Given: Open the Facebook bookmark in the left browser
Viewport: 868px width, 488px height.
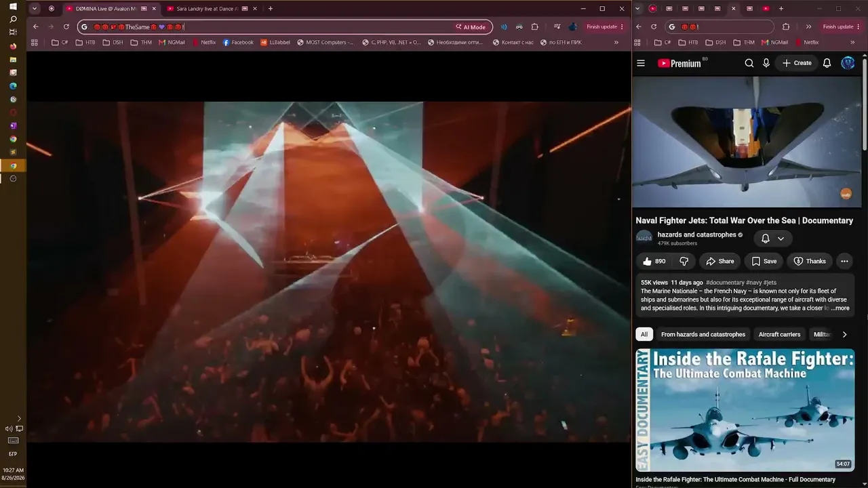Looking at the screenshot, I should [238, 42].
